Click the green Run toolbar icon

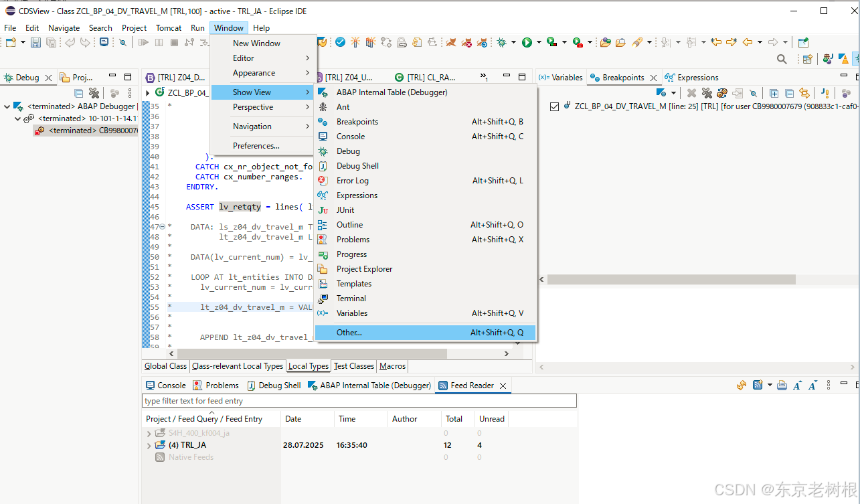point(527,42)
